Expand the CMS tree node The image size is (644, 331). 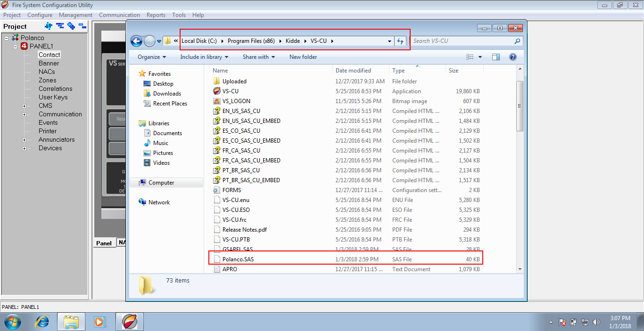point(24,106)
